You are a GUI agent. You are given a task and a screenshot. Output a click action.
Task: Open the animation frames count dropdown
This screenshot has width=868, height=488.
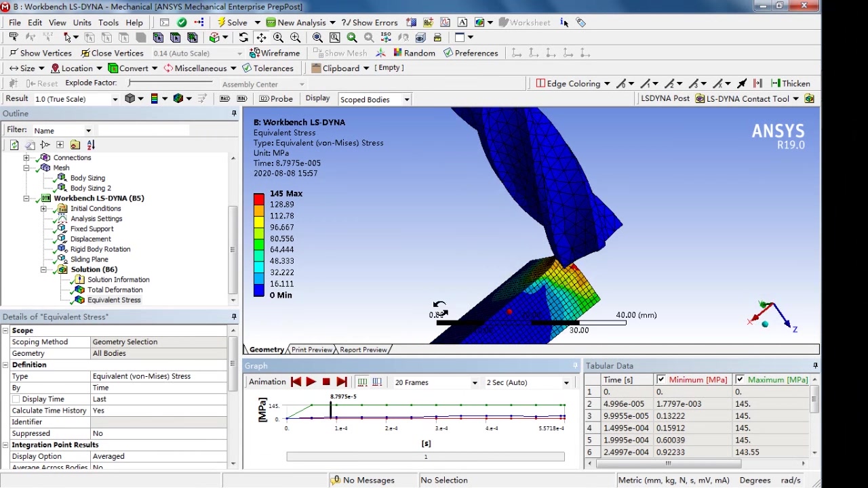tap(475, 383)
